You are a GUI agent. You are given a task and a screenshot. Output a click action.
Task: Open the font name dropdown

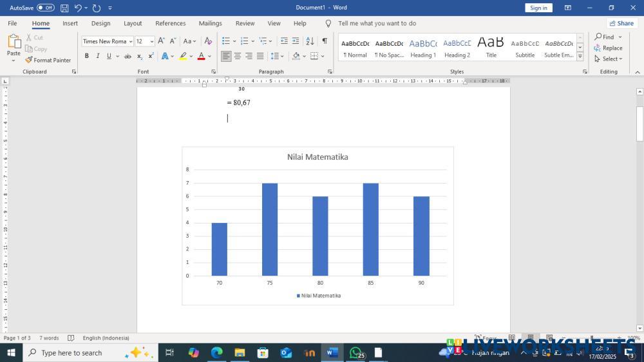click(x=131, y=41)
